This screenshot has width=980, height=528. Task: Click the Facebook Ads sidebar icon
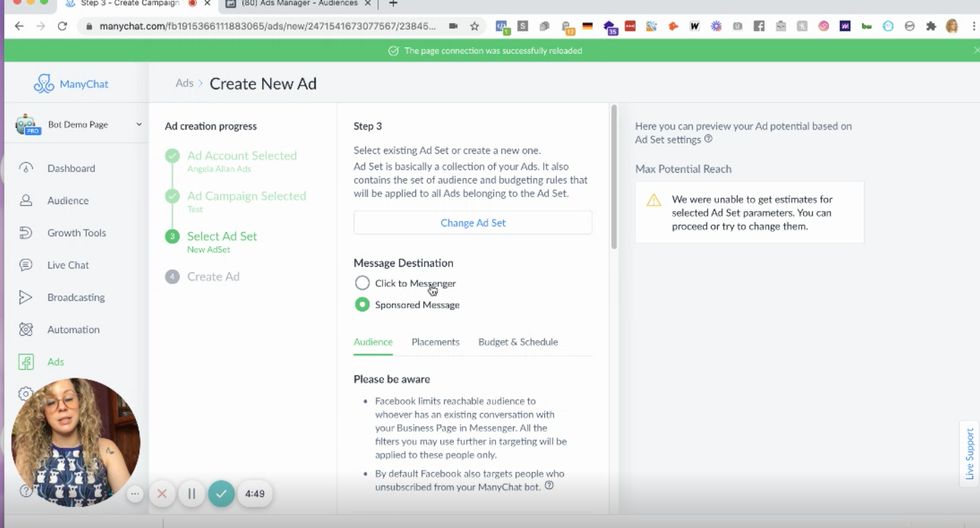[x=26, y=362]
